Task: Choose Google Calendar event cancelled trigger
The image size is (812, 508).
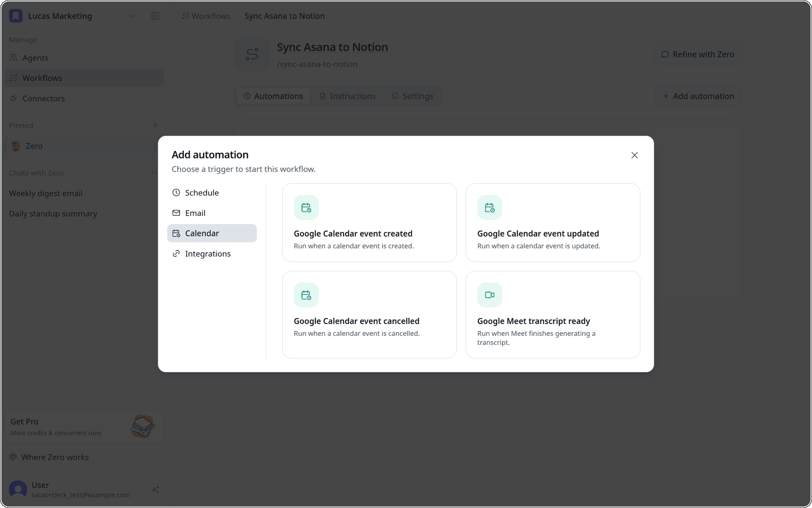Action: pyautogui.click(x=369, y=314)
